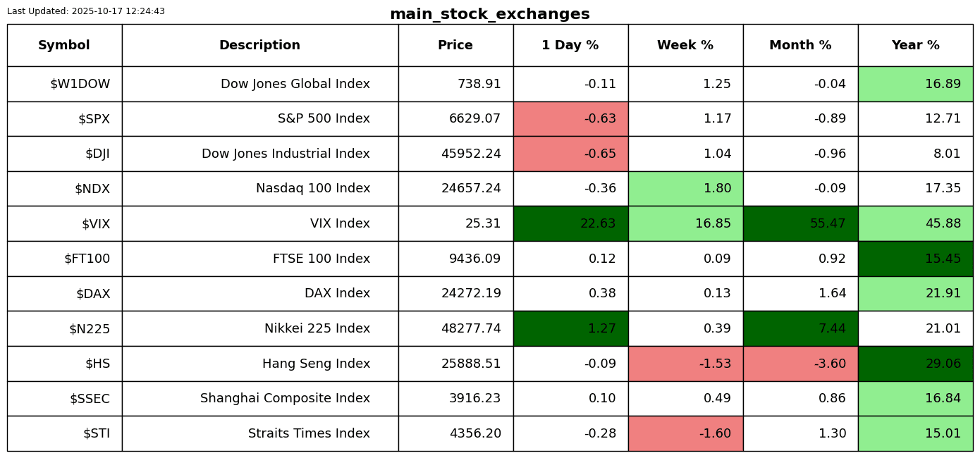This screenshot has width=980, height=458.
Task: Click the Symbol column header
Action: 64,46
